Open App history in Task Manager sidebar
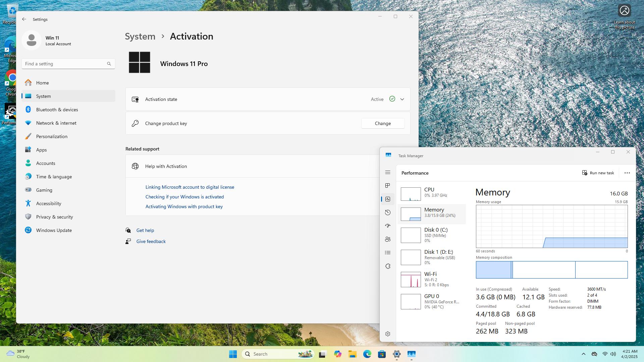 388,213
